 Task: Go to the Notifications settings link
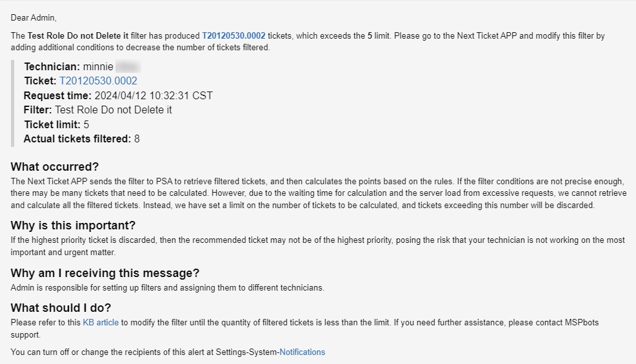tap(302, 352)
